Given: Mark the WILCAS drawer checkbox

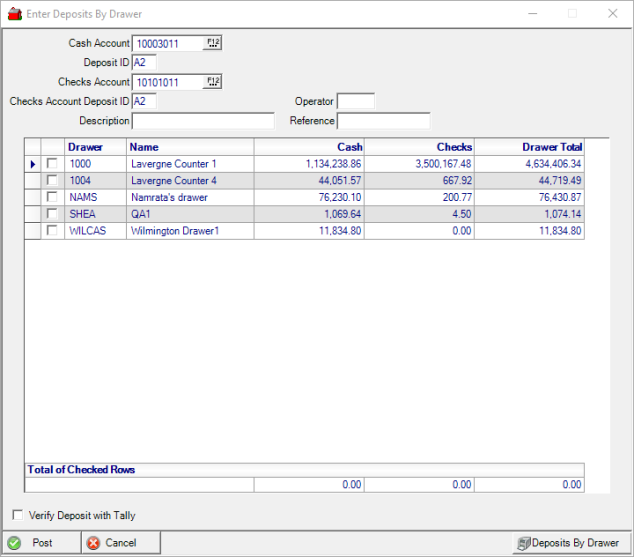Looking at the screenshot, I should 52,231.
